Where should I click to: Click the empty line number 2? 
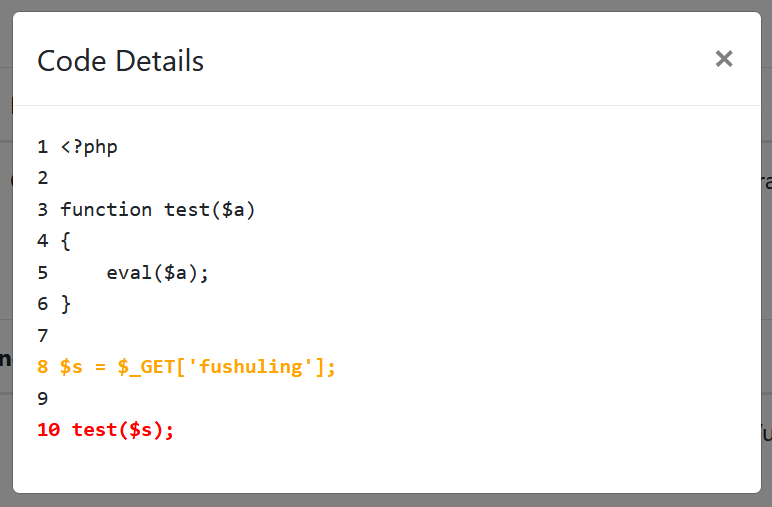coord(43,178)
